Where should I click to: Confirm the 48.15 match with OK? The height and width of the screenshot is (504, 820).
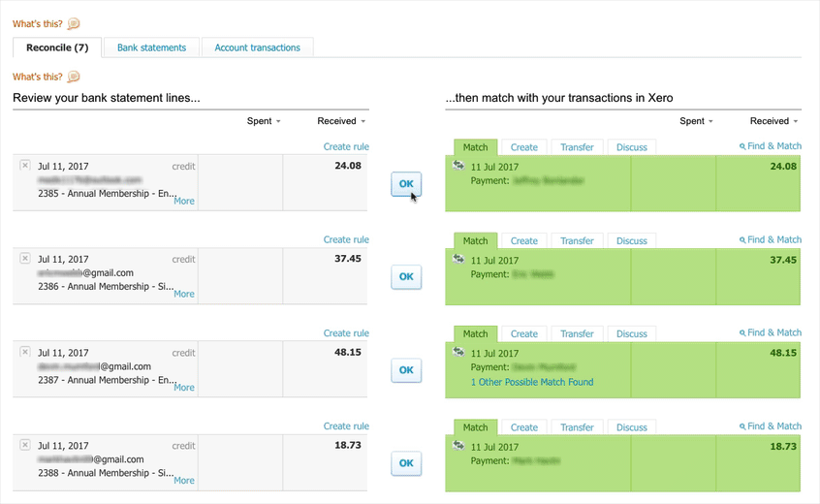coord(406,370)
